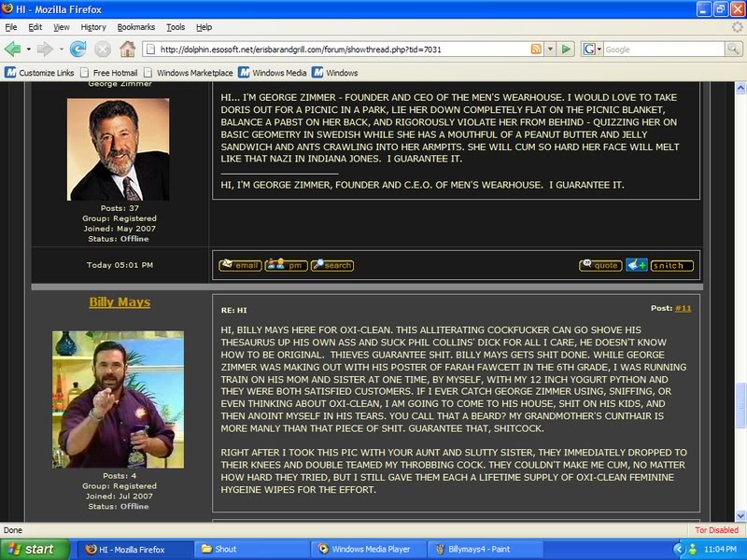The width and height of the screenshot is (747, 560).
Task: Open Free Hotmail bookmark
Action: tap(109, 73)
